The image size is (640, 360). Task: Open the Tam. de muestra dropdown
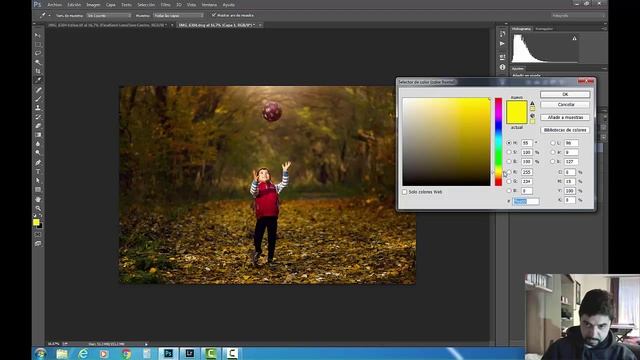109,16
